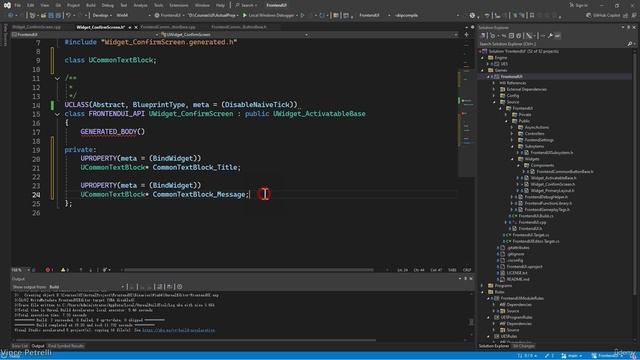This screenshot has width=640, height=360.
Task: Expand the AsyncActions folder
Action: coord(512,127)
